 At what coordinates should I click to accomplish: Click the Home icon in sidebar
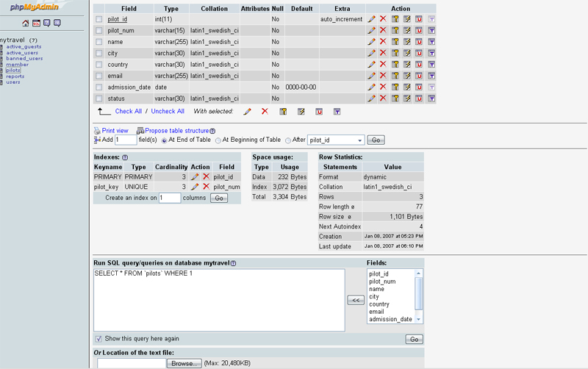click(26, 24)
